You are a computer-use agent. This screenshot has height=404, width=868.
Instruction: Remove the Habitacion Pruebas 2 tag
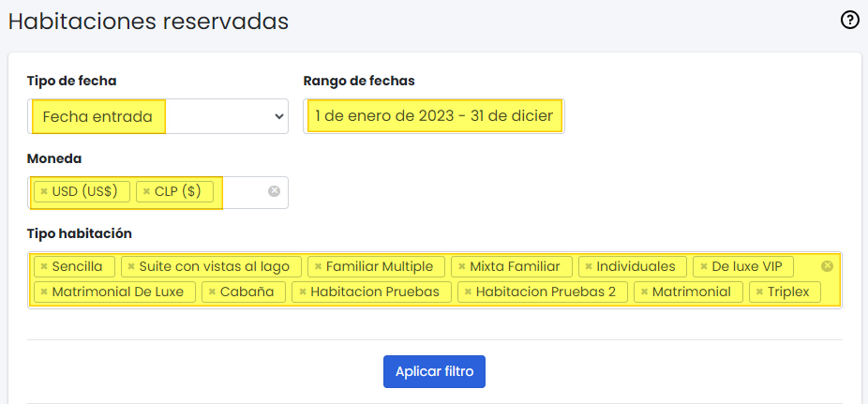coord(469,292)
